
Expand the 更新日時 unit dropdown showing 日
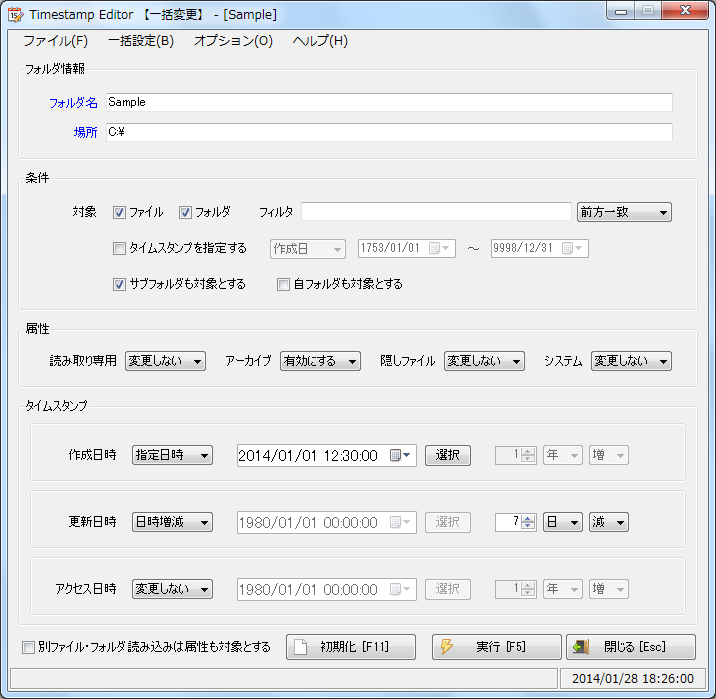point(562,522)
